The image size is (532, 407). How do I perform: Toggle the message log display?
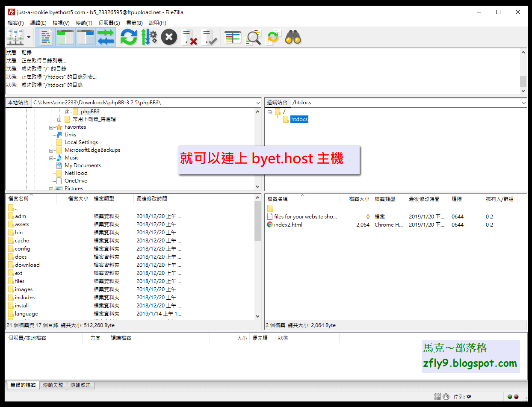(45, 37)
